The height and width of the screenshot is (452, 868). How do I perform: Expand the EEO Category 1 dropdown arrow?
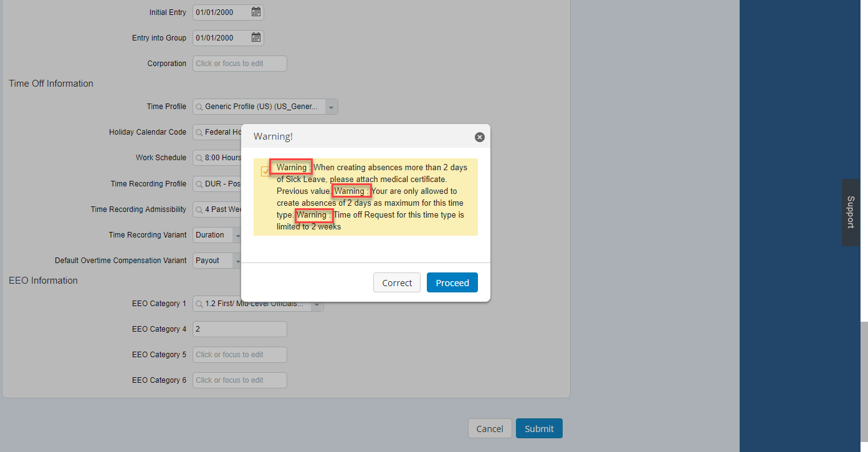click(x=317, y=304)
